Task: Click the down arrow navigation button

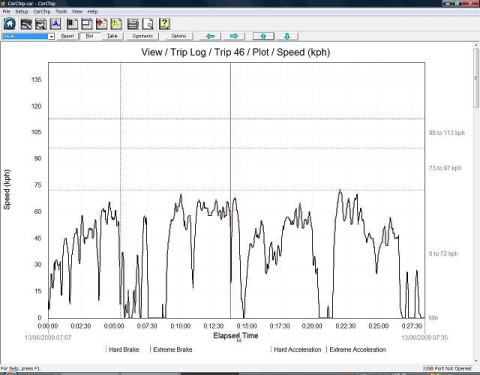Action: point(286,36)
